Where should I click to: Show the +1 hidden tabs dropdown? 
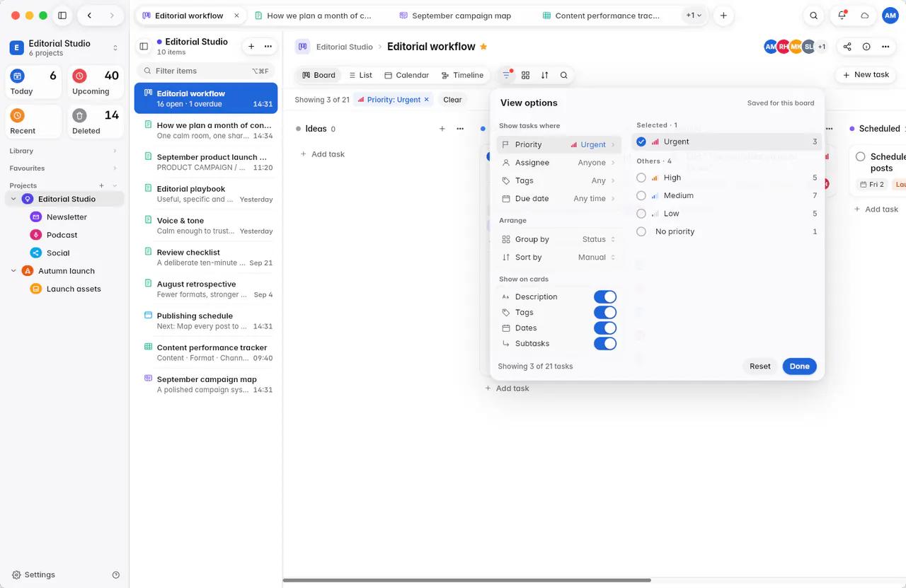(x=694, y=16)
